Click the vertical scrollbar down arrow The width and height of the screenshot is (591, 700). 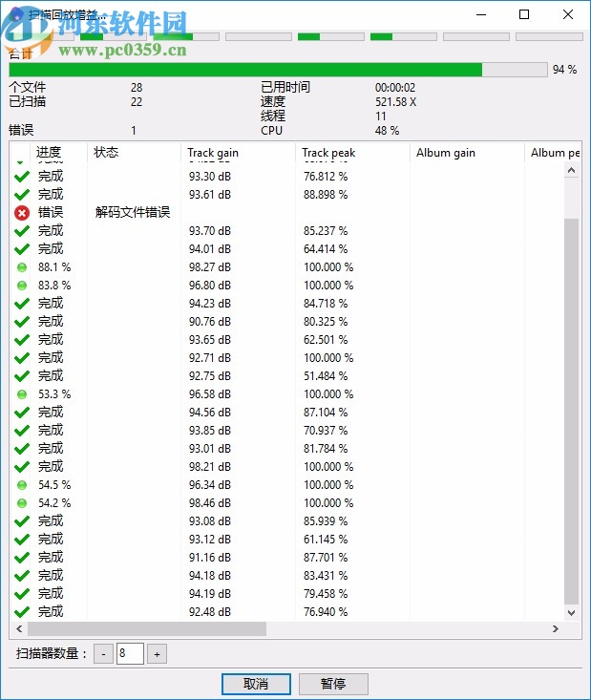[x=571, y=613]
